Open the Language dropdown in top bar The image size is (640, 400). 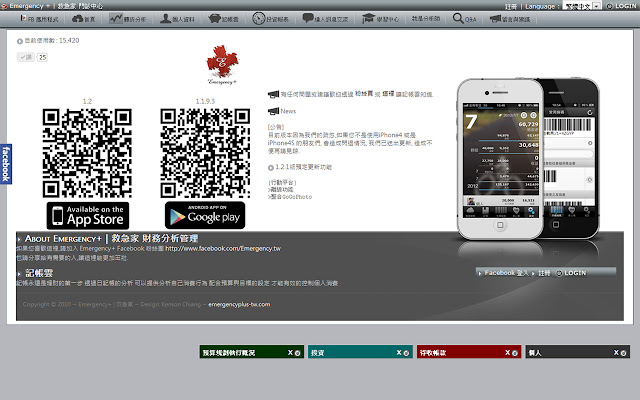pos(582,6)
